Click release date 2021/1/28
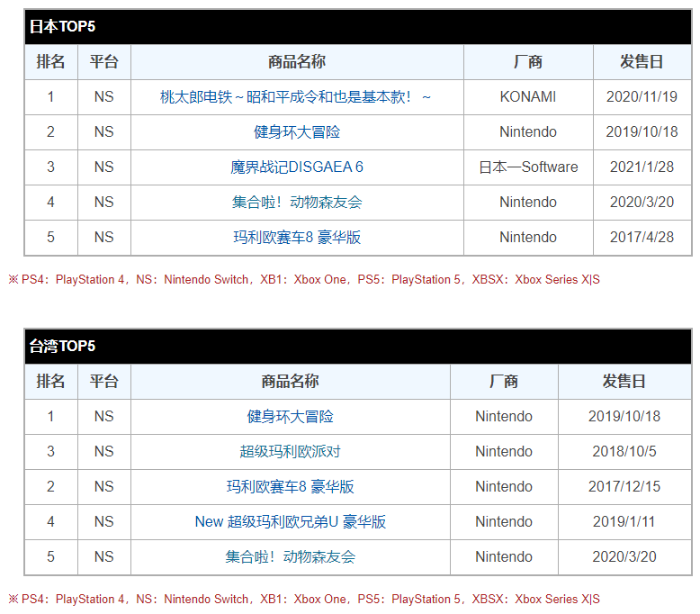This screenshot has height=614, width=700. pos(642,167)
